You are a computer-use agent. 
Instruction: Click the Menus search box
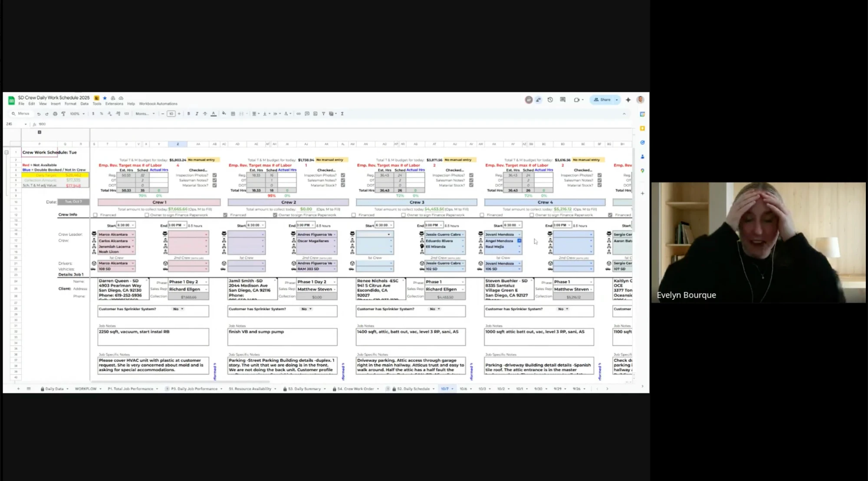(21, 114)
